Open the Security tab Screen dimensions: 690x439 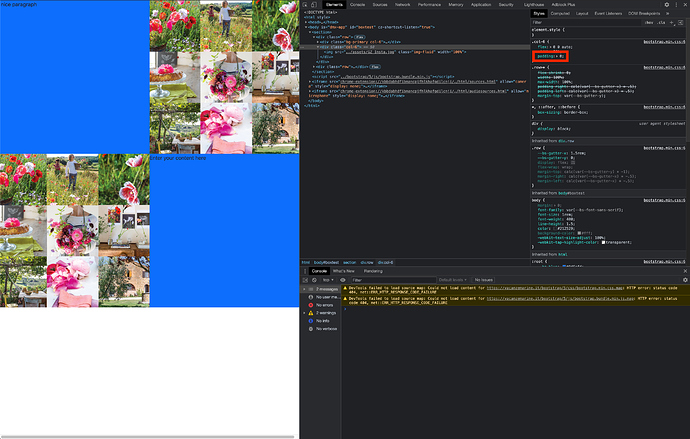pos(506,4)
